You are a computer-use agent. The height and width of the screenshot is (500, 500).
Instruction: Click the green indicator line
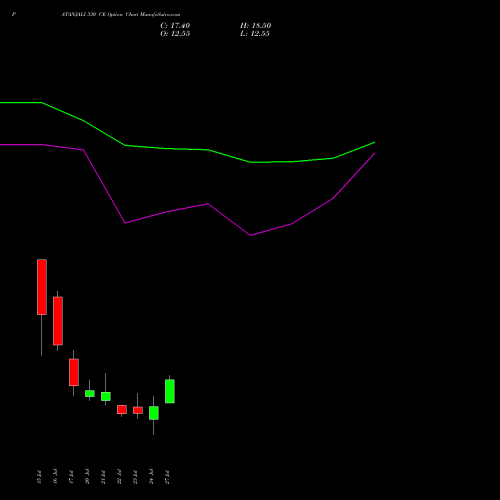coord(208,150)
